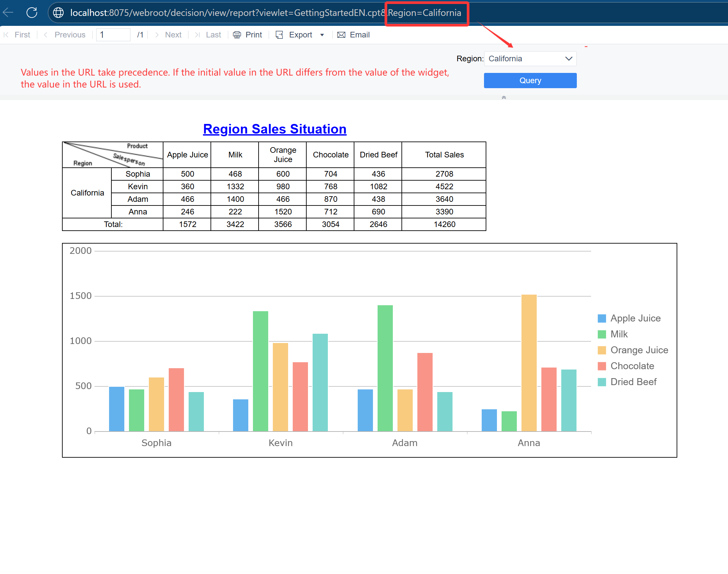Image resolution: width=728 pixels, height=574 pixels.
Task: Toggle Apple Juice legend swatch
Action: tap(602, 318)
